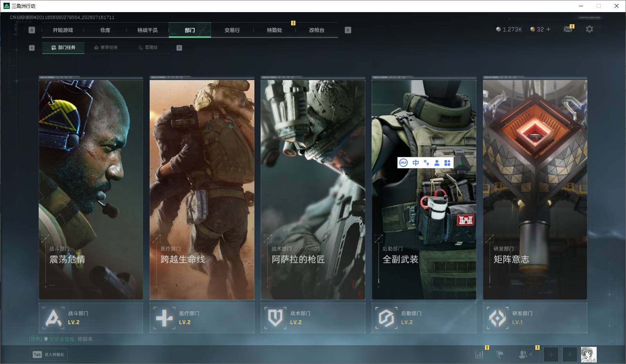Select the 战斗部门 LV.2 badge

click(91, 318)
